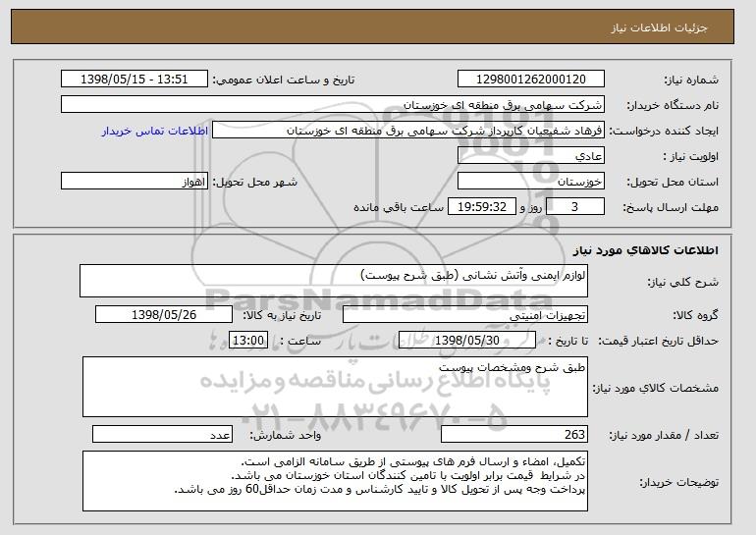Click the توضیحات خریدار text area

pyautogui.click(x=335, y=481)
